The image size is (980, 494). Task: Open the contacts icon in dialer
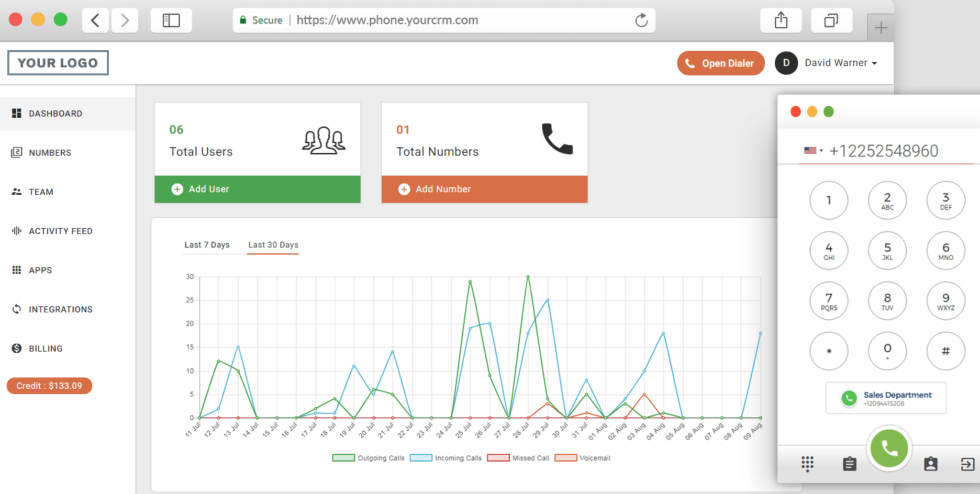(x=930, y=464)
